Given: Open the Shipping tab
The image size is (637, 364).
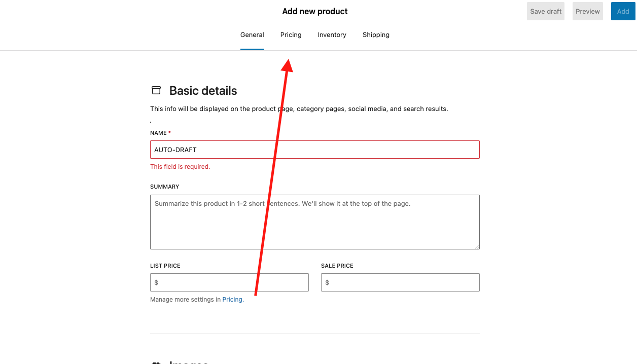Looking at the screenshot, I should 376,34.
